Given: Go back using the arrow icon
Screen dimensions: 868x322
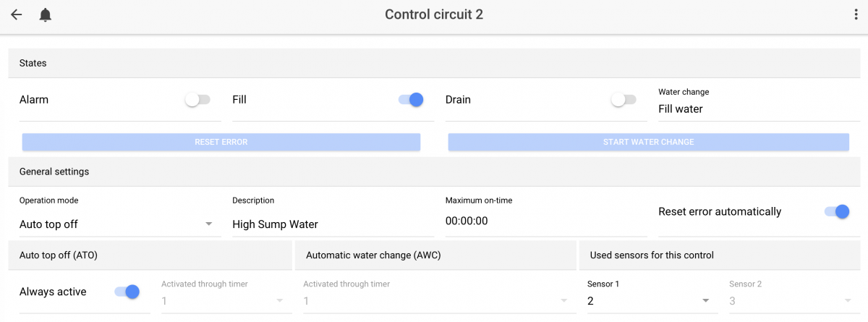Looking at the screenshot, I should pos(17,14).
